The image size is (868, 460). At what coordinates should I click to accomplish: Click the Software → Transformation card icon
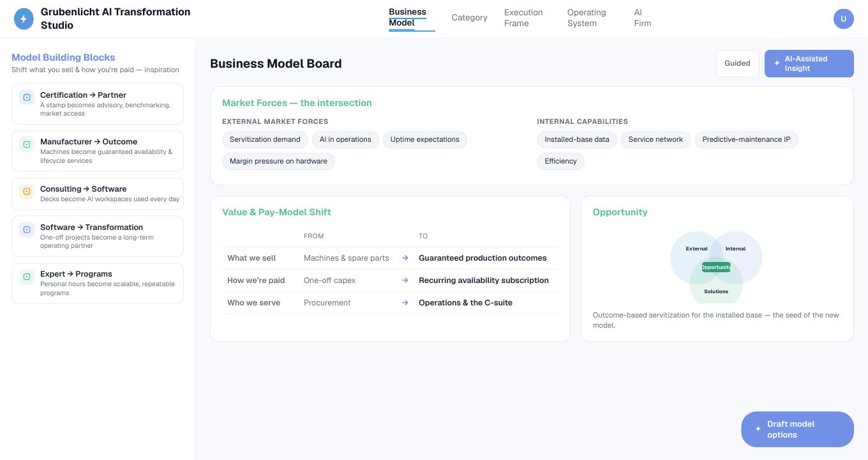click(27, 229)
